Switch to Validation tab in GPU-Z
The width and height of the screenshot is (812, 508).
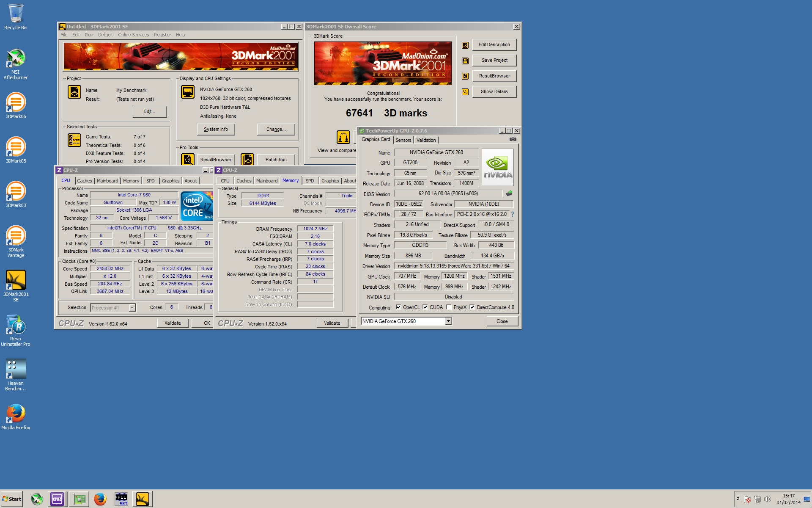[x=426, y=140]
